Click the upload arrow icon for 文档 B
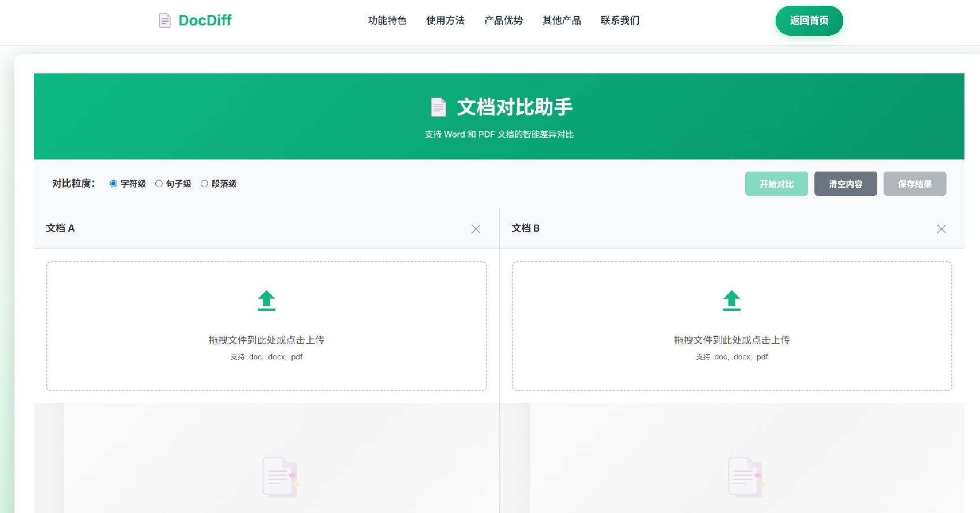 click(x=732, y=300)
